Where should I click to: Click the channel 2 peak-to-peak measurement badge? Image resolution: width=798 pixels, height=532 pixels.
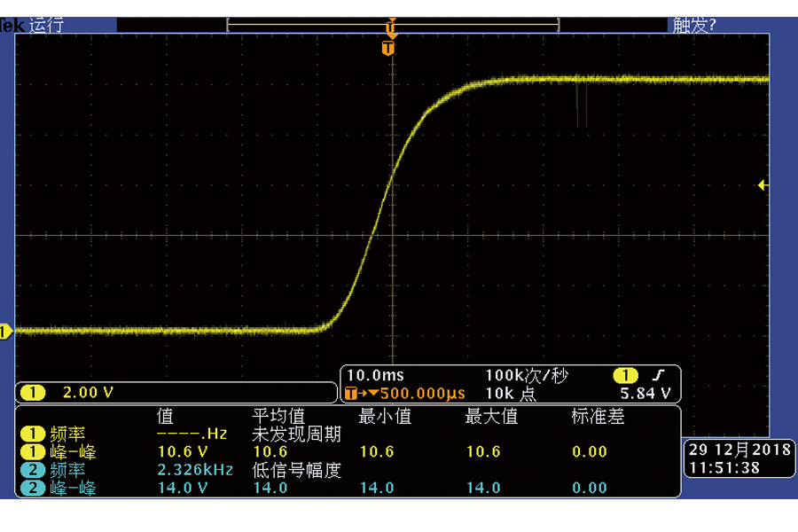(32, 488)
